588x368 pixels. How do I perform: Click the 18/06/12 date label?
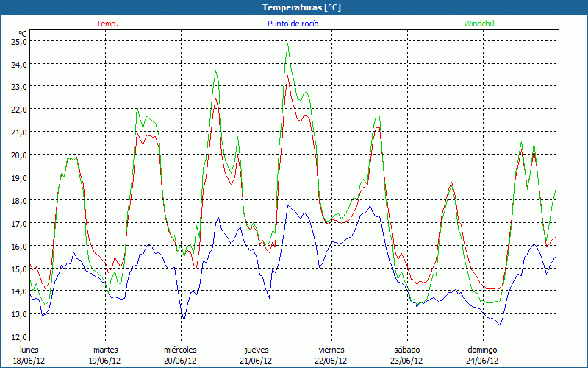coord(29,361)
